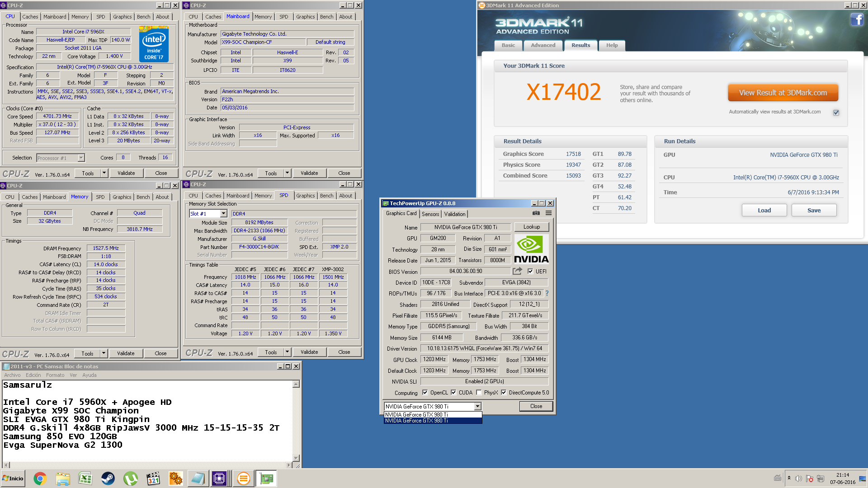Switch to Sensors tab in GPU-Z
Image resolution: width=868 pixels, height=488 pixels.
click(430, 214)
